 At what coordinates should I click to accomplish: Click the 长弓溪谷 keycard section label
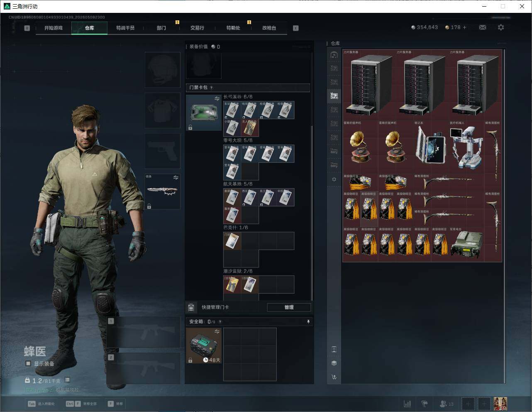pos(238,97)
